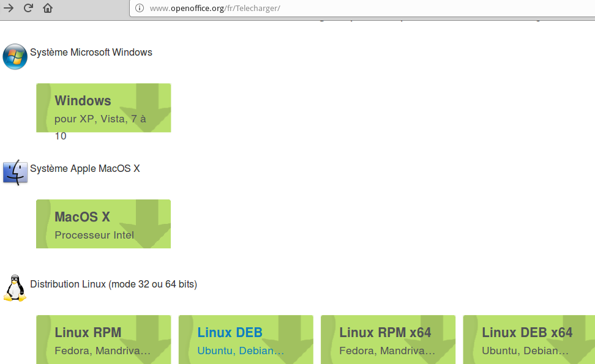The width and height of the screenshot is (595, 364).
Task: Download the Linux DEB Ubuntu, Debian package
Action: [x=246, y=340]
